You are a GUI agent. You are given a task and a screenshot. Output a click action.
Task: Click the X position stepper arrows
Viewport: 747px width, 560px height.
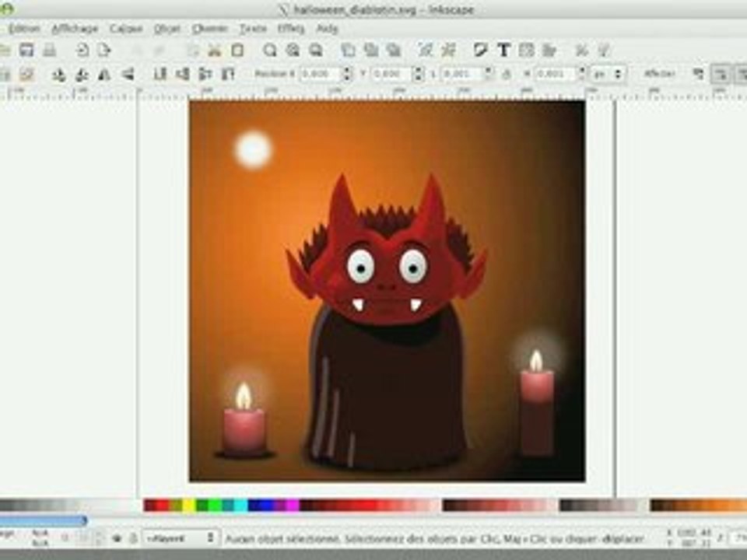point(347,75)
